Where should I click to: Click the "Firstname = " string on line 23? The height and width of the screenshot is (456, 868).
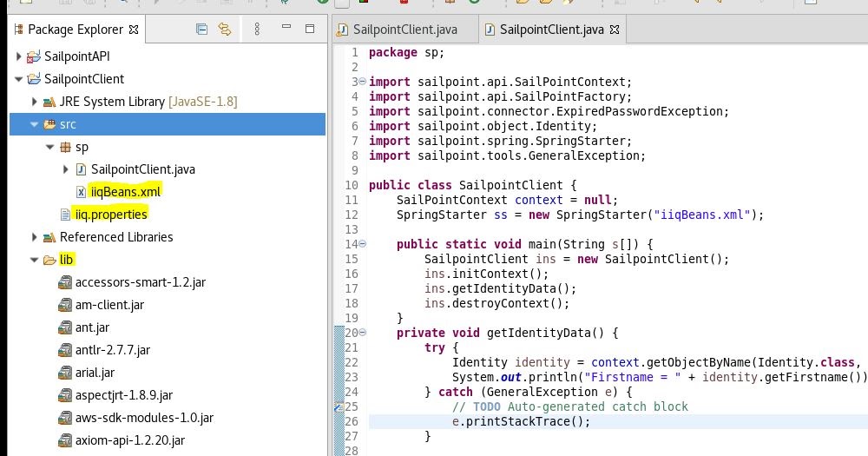coord(632,377)
